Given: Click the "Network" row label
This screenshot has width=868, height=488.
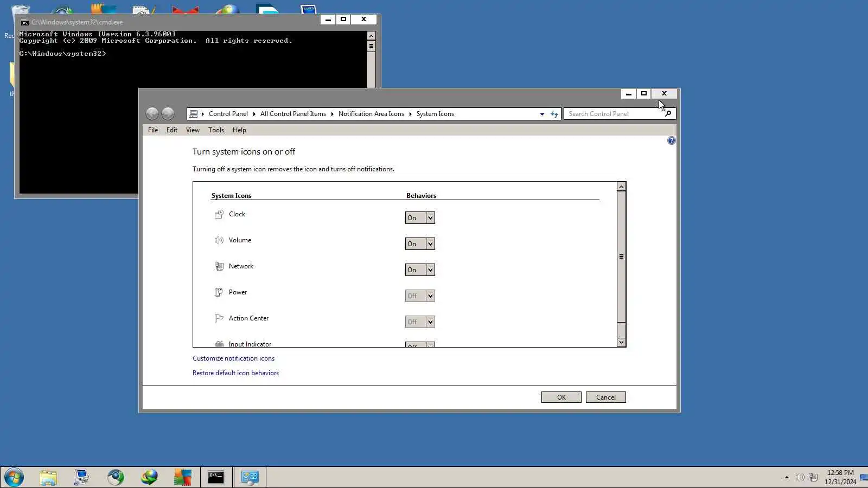Looking at the screenshot, I should pyautogui.click(x=241, y=266).
